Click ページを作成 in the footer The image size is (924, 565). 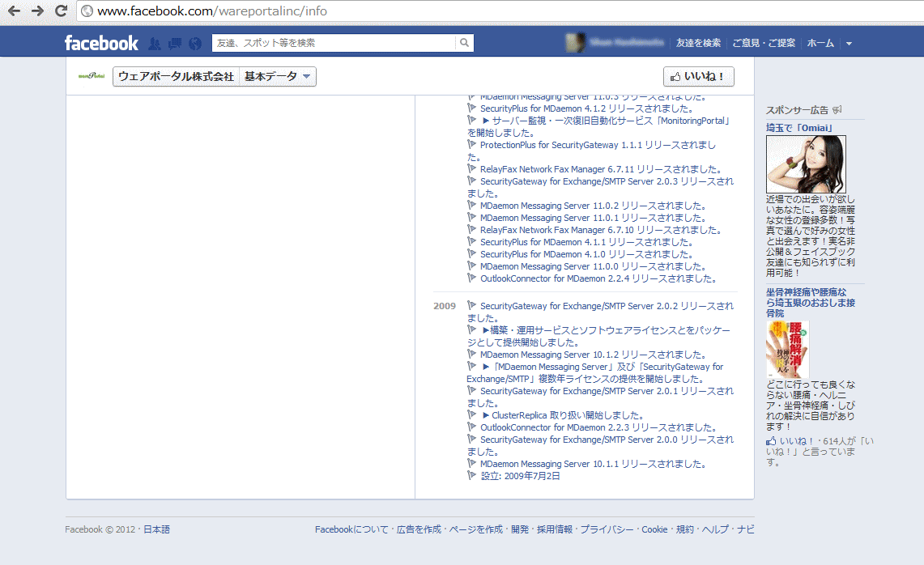(x=476, y=529)
